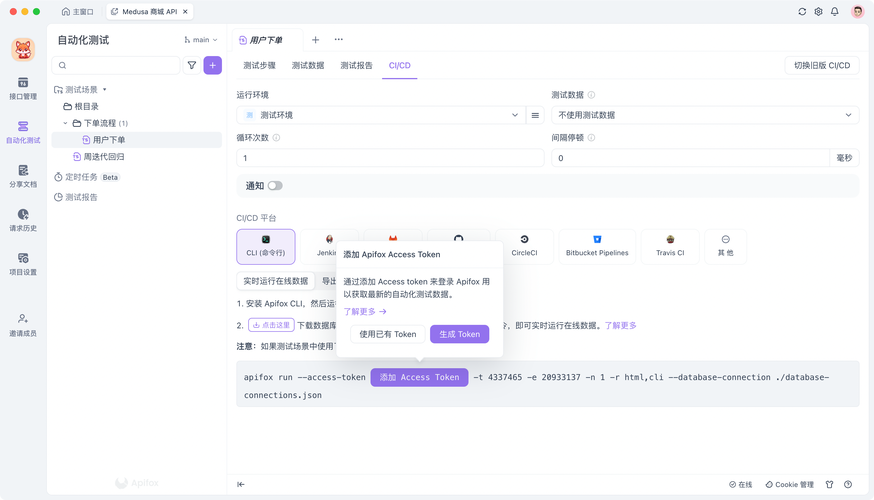Switch to the 测试步骤 tab

(x=259, y=65)
